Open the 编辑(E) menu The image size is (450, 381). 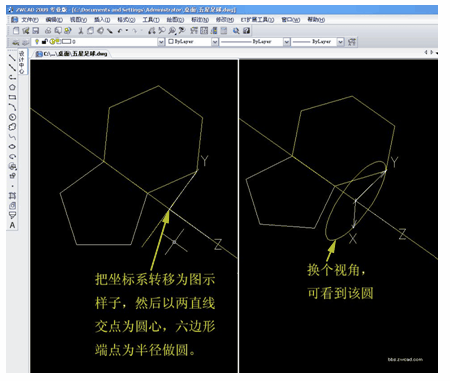point(54,20)
